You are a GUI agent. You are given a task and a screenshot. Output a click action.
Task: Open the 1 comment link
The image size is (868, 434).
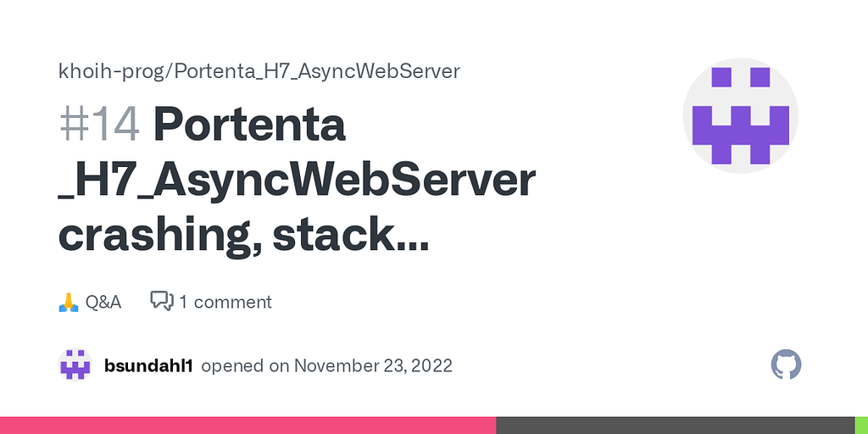225,303
